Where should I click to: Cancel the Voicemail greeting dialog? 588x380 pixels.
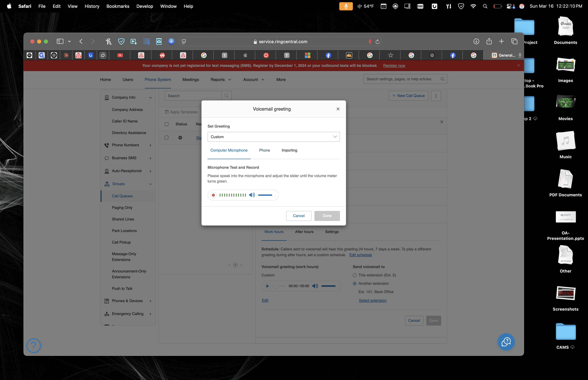(x=299, y=216)
